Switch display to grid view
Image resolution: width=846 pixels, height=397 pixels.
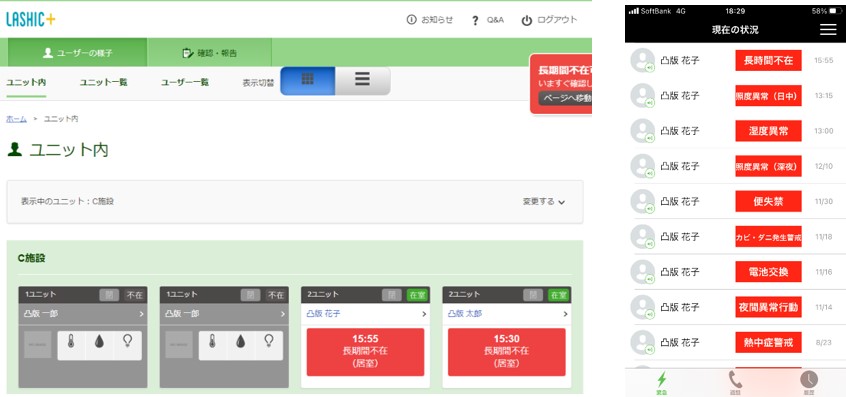[x=308, y=81]
